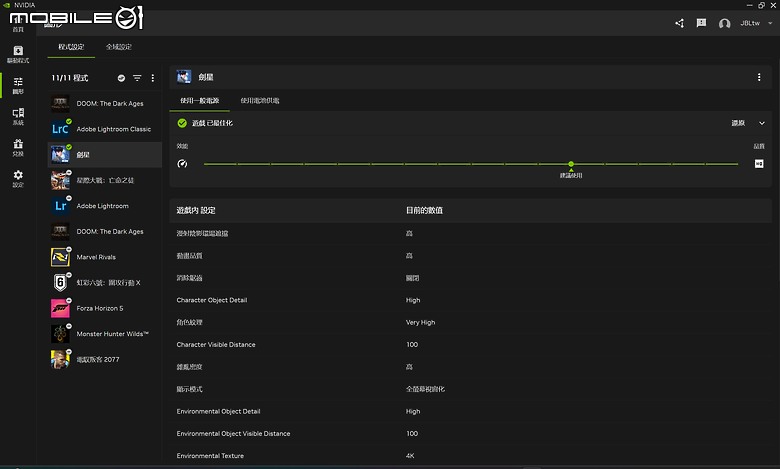Open the 設定 (Settings) gear in sidebar

18,178
